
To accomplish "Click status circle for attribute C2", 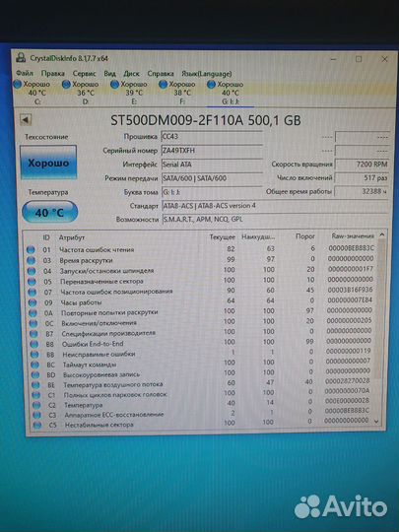I will [x=36, y=405].
